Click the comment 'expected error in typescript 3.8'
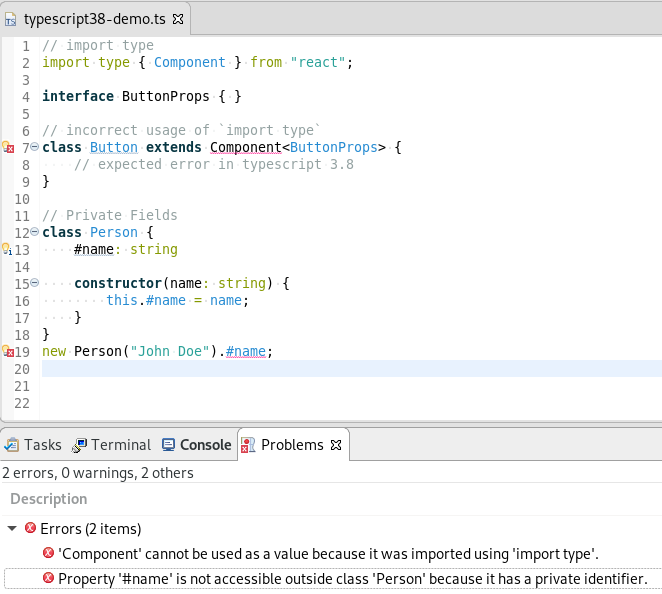Viewport: 662px width, 594px height. point(214,164)
